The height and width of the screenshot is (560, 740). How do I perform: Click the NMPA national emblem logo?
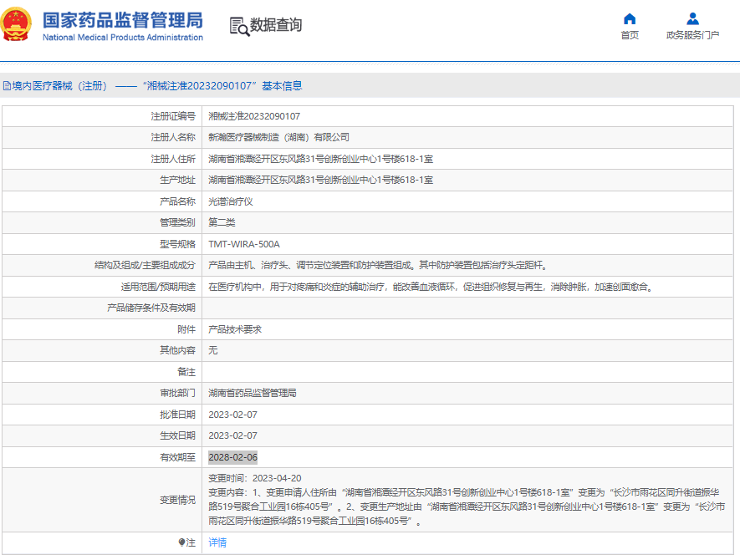pyautogui.click(x=16, y=23)
